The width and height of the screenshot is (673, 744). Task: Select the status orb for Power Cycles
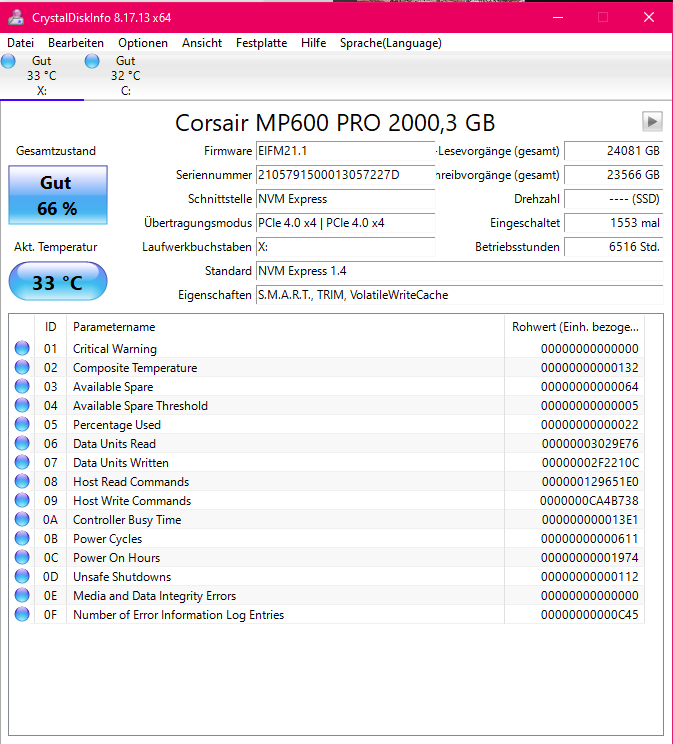(22, 538)
